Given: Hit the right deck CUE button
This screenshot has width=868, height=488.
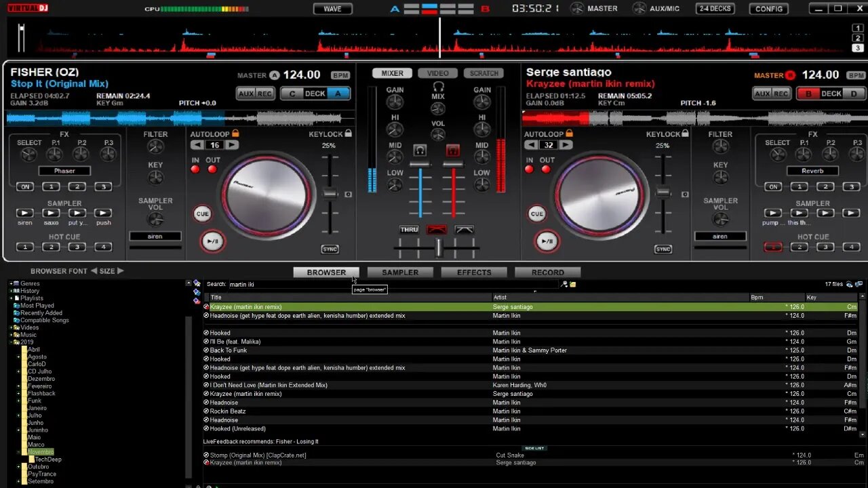Looking at the screenshot, I should [x=536, y=213].
